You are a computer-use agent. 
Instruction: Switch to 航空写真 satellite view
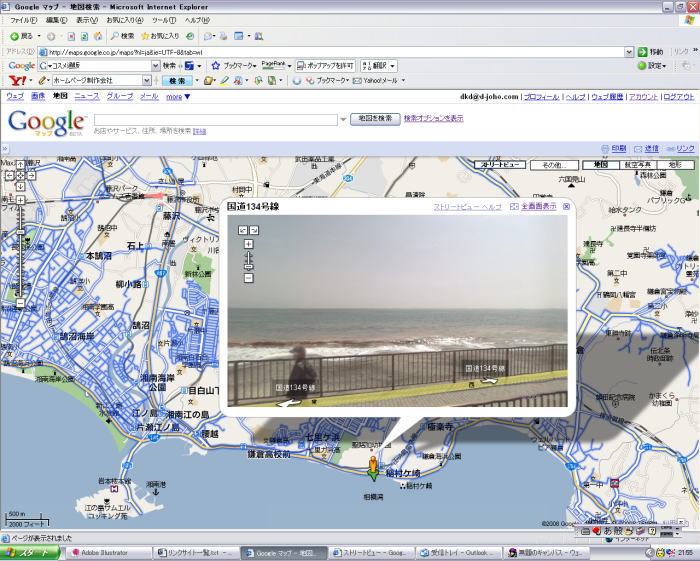[x=638, y=165]
